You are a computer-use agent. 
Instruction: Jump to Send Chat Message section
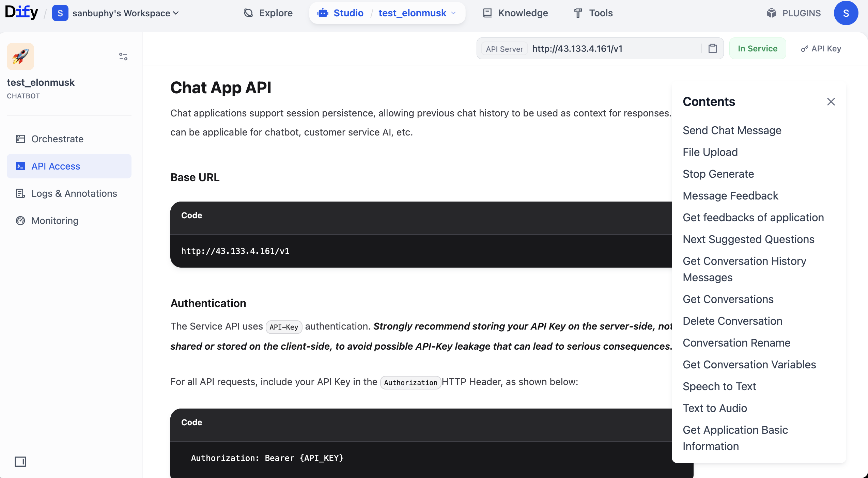[732, 130]
